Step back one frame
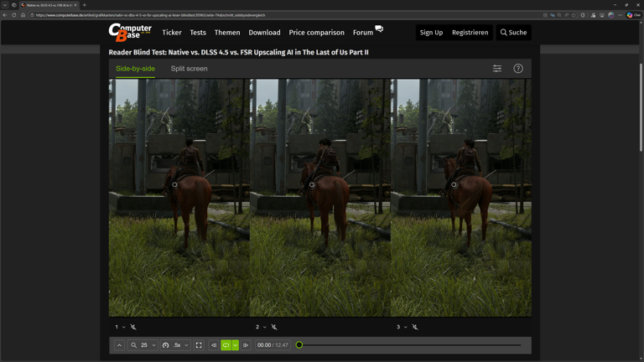Viewport: 644px width, 362px height. tap(214, 345)
